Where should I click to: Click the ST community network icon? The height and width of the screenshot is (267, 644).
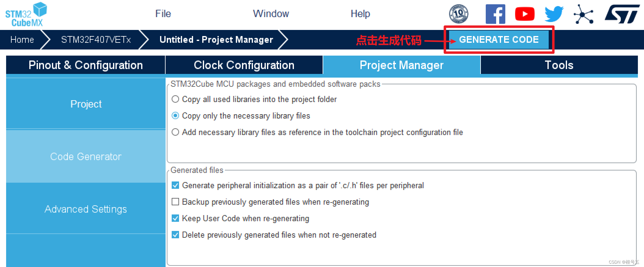pyautogui.click(x=583, y=14)
